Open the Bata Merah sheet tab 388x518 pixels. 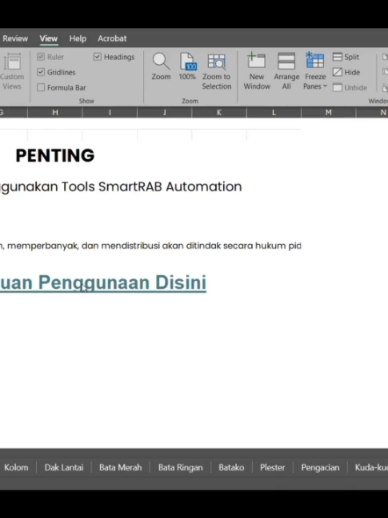pos(120,468)
